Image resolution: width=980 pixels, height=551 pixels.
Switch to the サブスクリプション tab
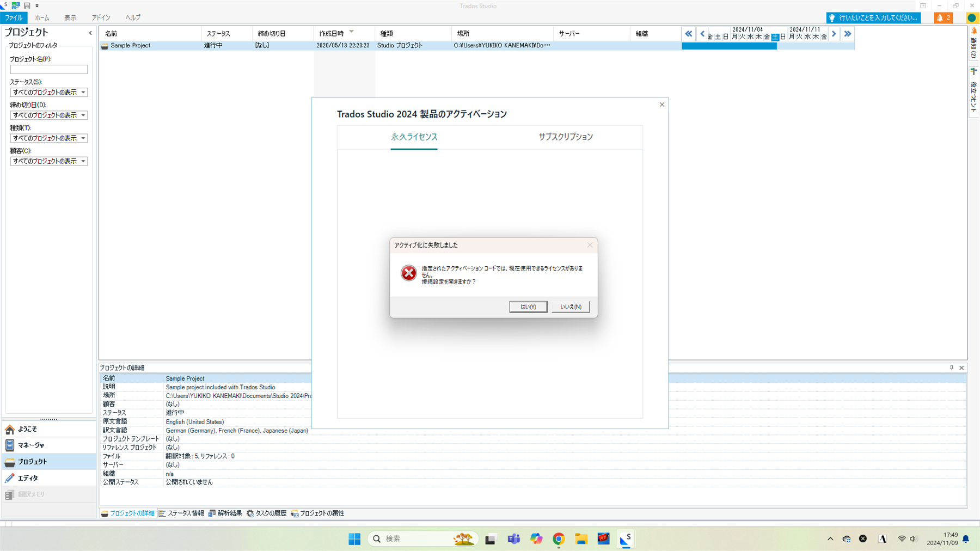pos(566,137)
